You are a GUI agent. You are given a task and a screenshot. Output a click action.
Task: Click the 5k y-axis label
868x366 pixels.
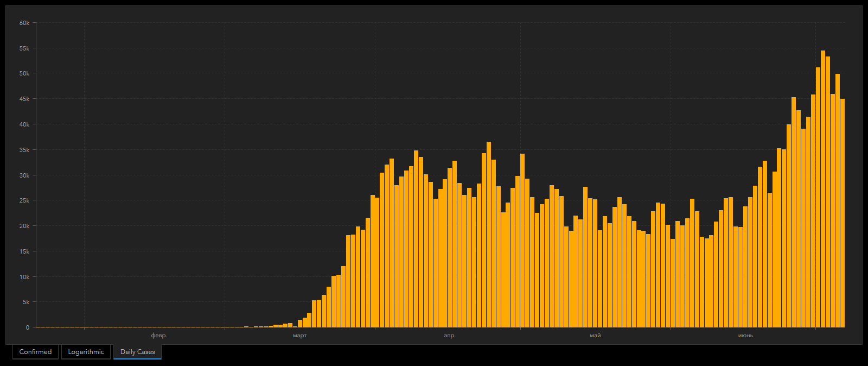tap(26, 302)
